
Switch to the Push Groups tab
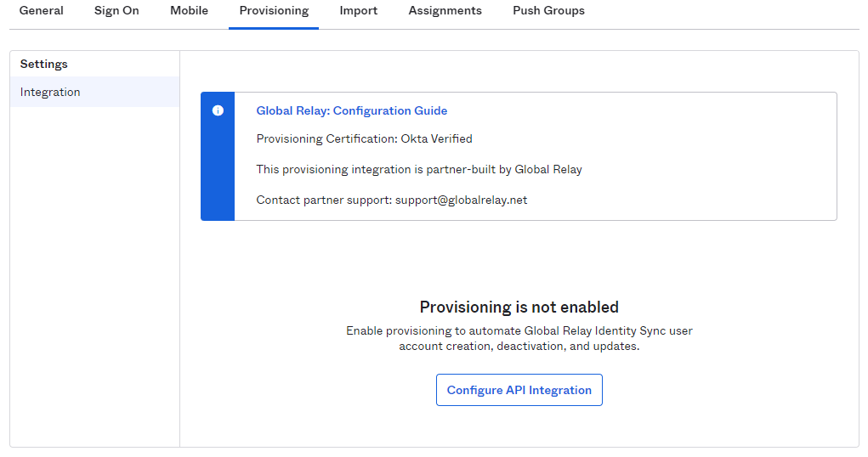548,10
